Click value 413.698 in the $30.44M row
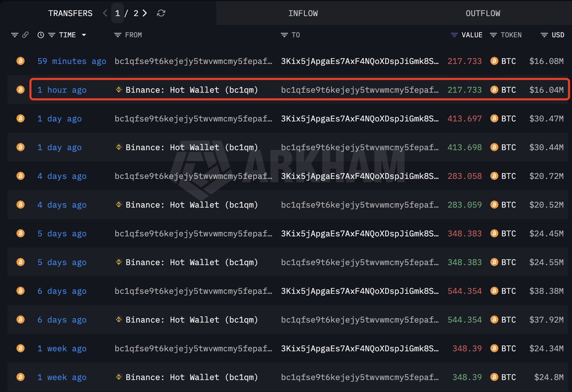Screen dimensions: 572x392 (464, 147)
